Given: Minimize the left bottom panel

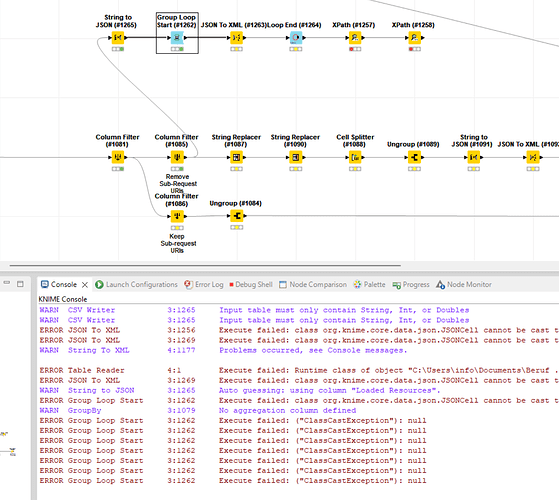Looking at the screenshot, I should coord(7,283).
